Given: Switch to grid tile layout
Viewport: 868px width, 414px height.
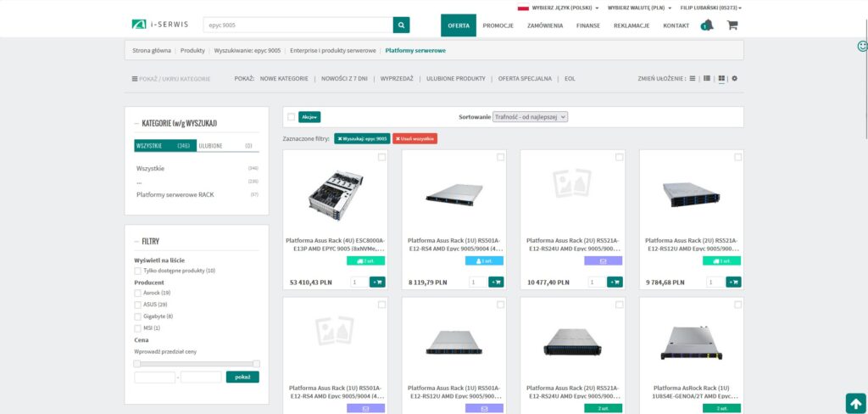Looking at the screenshot, I should pos(721,79).
